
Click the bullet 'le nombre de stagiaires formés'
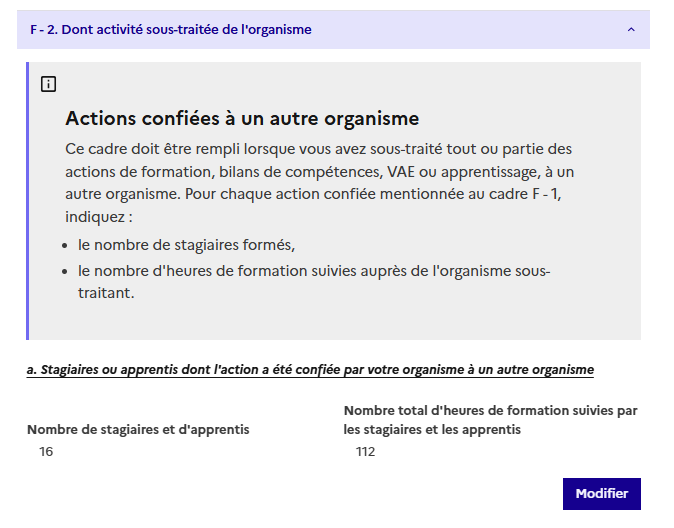tap(187, 244)
